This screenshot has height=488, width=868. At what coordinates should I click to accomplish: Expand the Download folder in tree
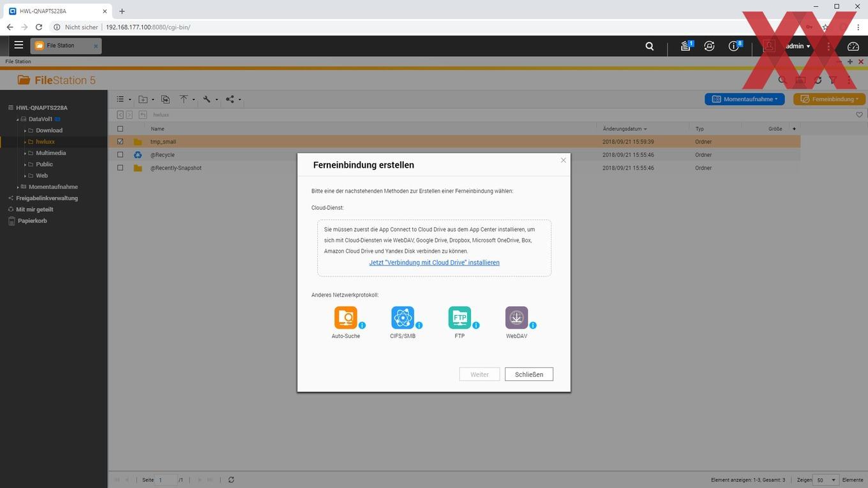(25, 131)
